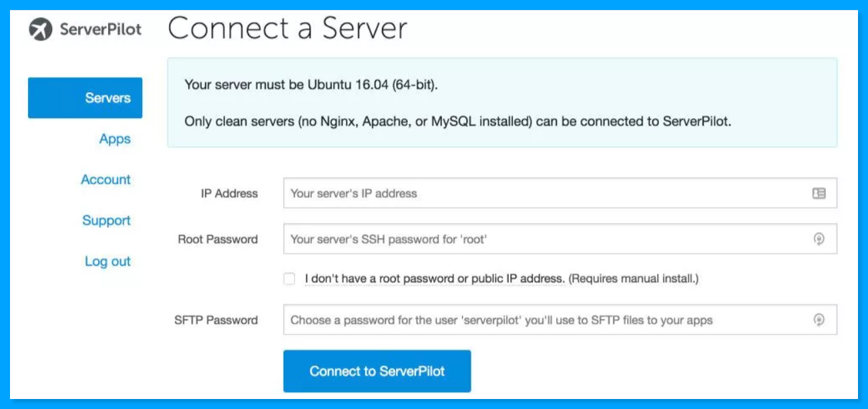868x409 pixels.
Task: Click the ServerPilot brand name text
Action: [x=100, y=30]
